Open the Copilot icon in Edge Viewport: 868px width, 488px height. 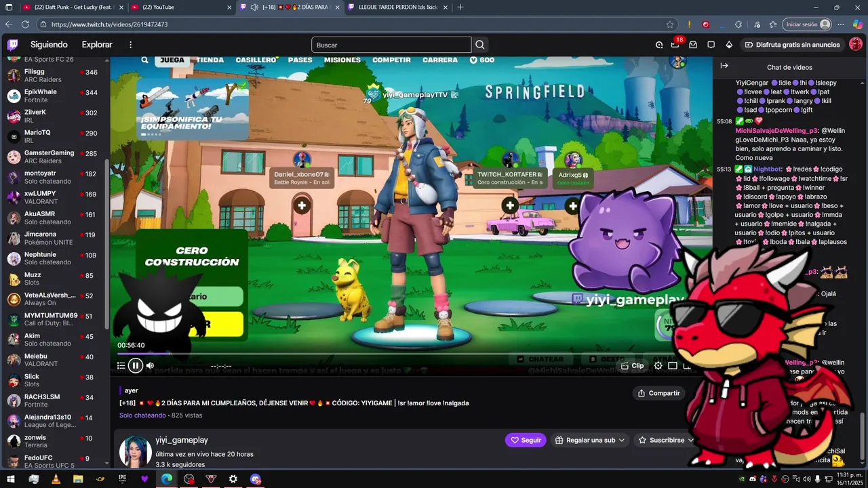[857, 24]
